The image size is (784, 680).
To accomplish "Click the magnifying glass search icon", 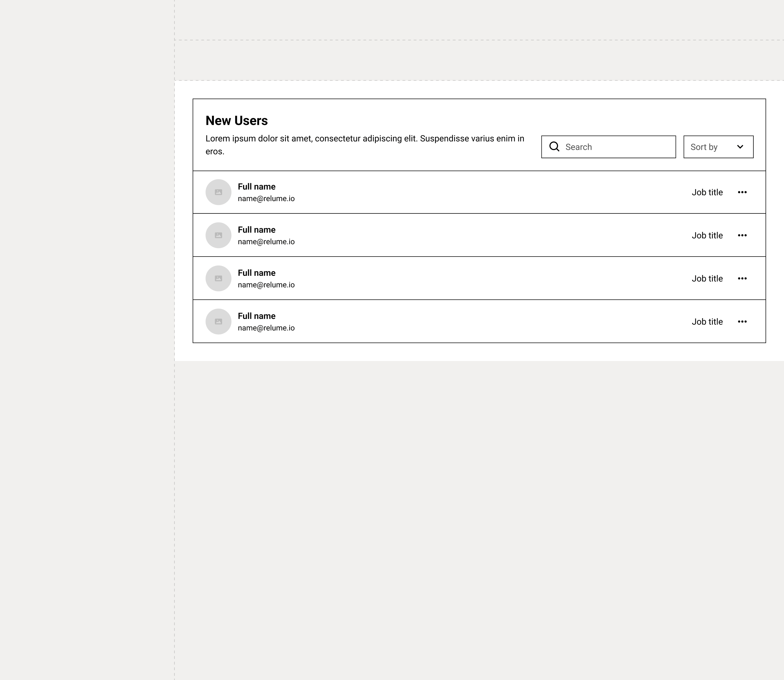I will pyautogui.click(x=554, y=146).
